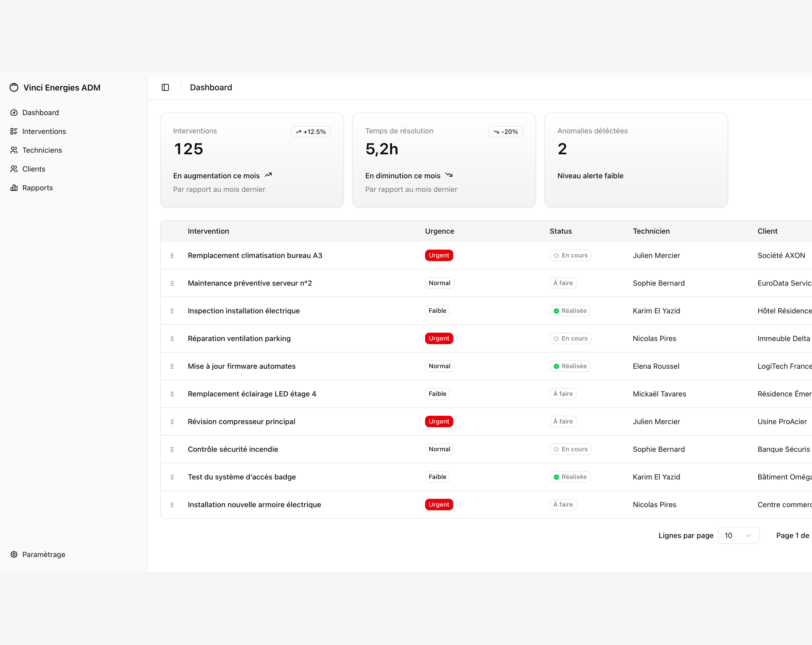Click drag handle for Installation nouvelle armoire électrique
Image resolution: width=812 pixels, height=645 pixels.
point(172,505)
